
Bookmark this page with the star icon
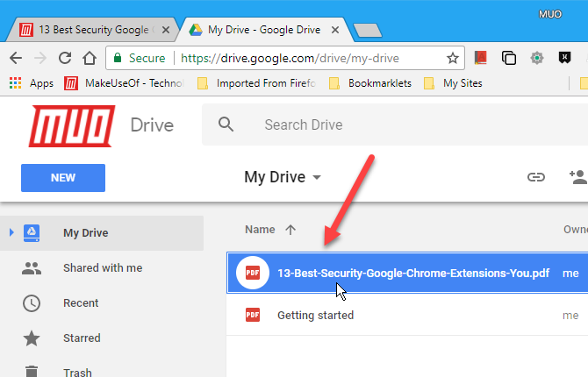coord(453,58)
